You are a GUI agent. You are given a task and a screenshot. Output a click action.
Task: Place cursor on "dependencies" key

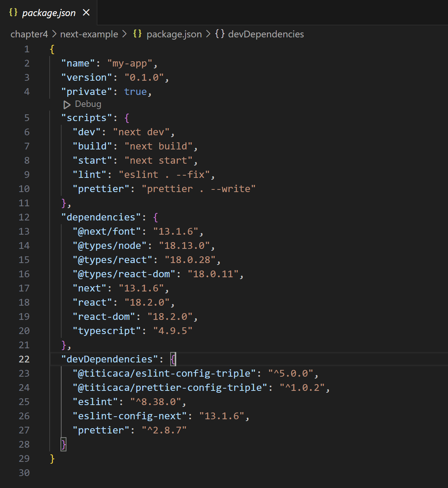(x=101, y=217)
